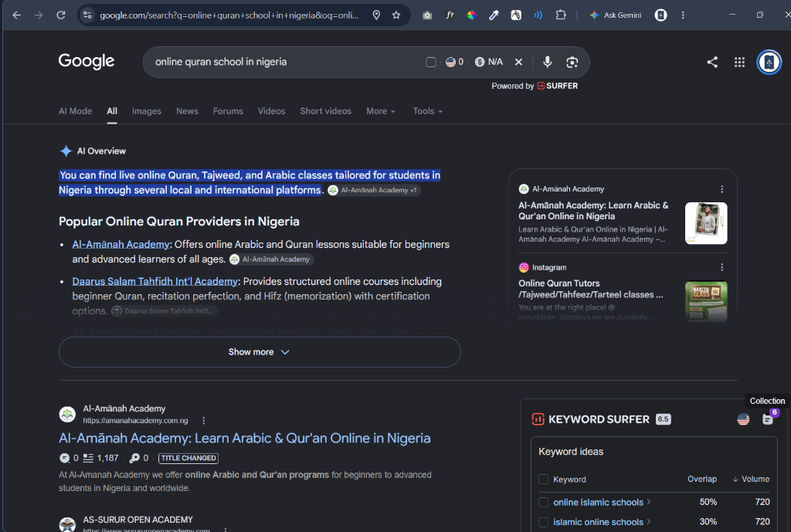The image size is (791, 532).
Task: Expand AI Overview with Show more
Action: [x=260, y=352]
